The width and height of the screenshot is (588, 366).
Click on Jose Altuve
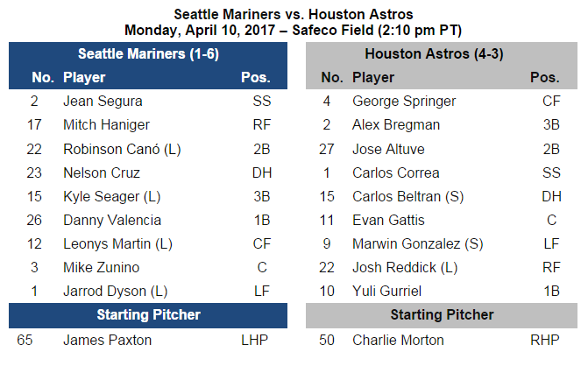pyautogui.click(x=388, y=149)
